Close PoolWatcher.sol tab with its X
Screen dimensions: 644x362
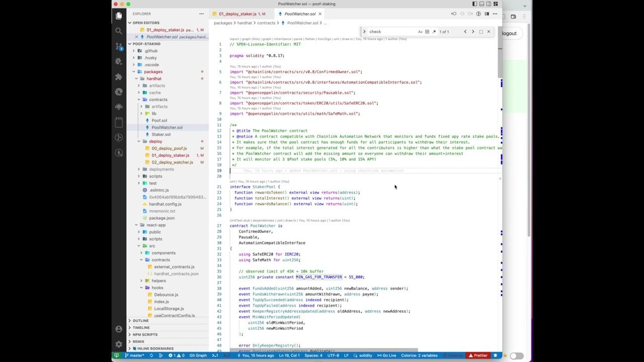319,14
